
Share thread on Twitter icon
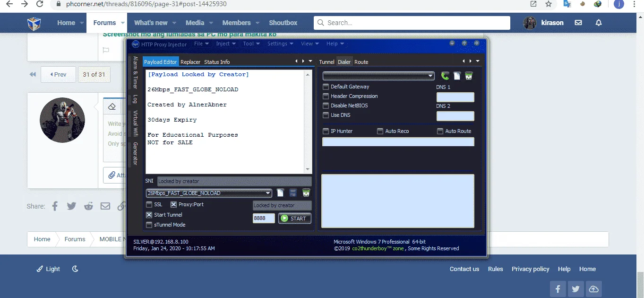(x=71, y=206)
